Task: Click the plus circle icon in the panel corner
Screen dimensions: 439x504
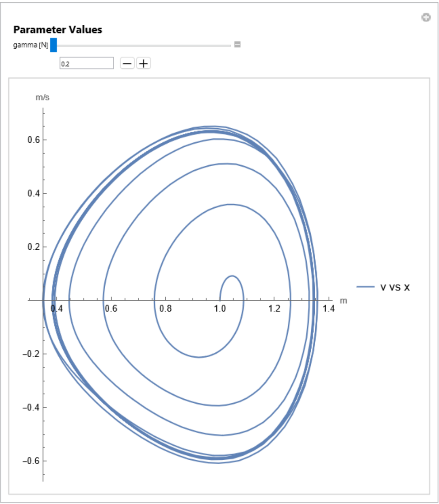Action: pos(425,18)
